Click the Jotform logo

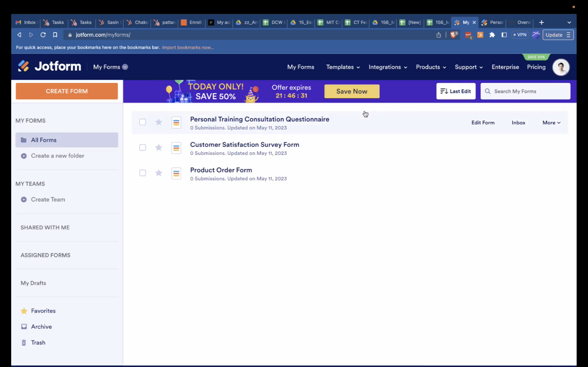[50, 66]
